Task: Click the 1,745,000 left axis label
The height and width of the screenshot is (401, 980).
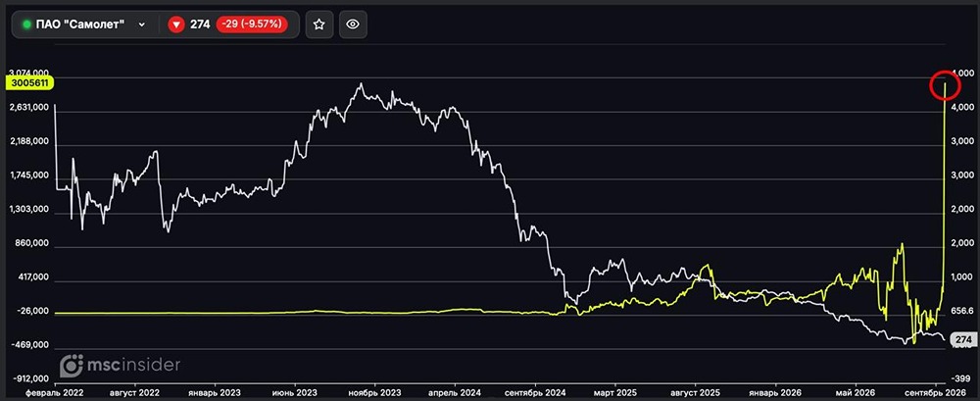Action: tap(30, 175)
